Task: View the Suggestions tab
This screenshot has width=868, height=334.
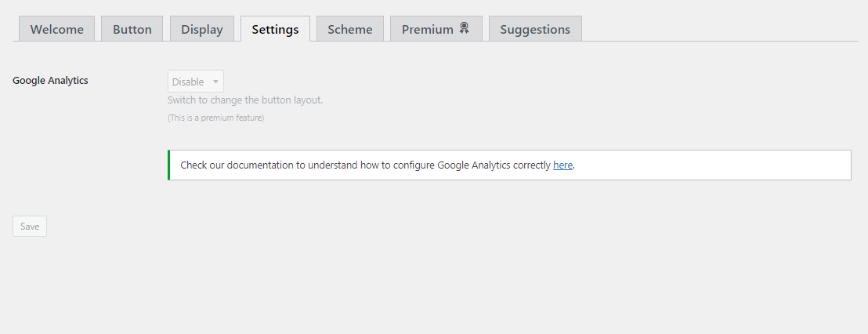Action: [x=535, y=29]
